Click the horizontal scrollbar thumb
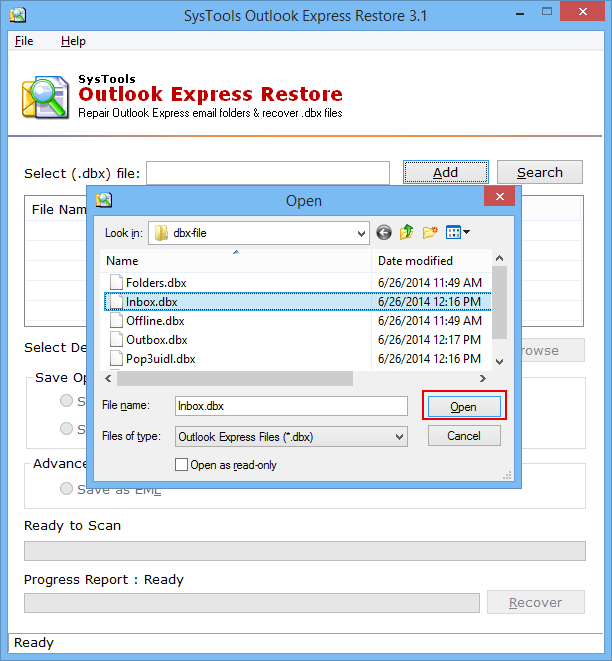The height and width of the screenshot is (661, 612). [x=235, y=379]
